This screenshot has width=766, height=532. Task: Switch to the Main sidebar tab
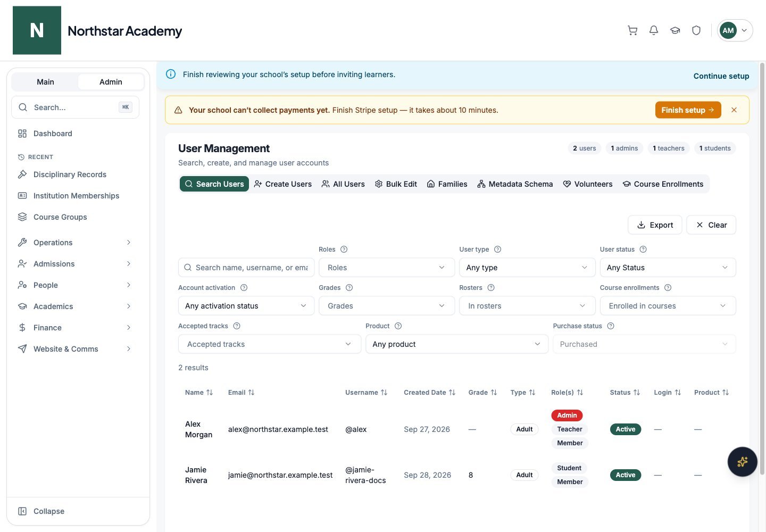click(45, 82)
